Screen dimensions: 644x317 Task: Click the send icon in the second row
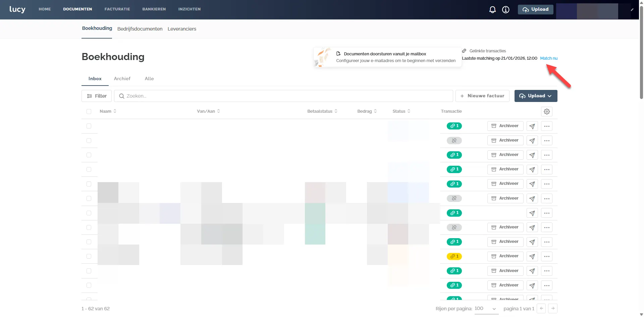pos(532,141)
